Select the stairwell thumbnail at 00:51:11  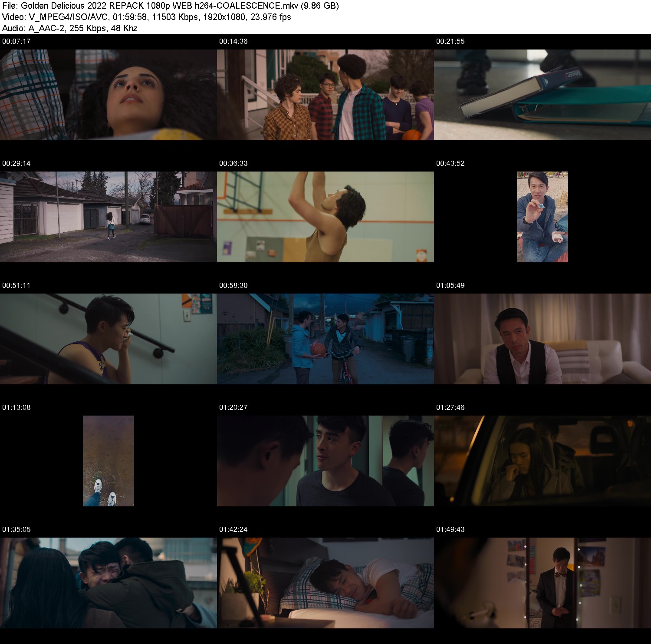pyautogui.click(x=108, y=339)
